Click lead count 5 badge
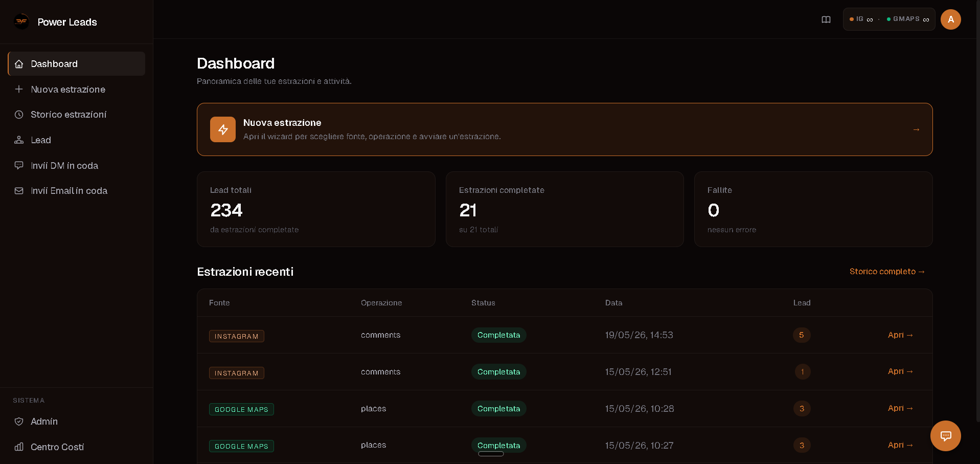The width and height of the screenshot is (980, 464). pyautogui.click(x=802, y=335)
